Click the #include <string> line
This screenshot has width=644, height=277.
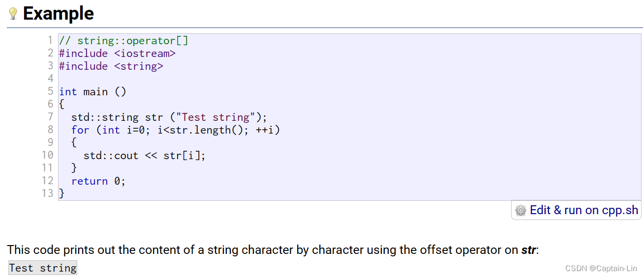click(111, 66)
